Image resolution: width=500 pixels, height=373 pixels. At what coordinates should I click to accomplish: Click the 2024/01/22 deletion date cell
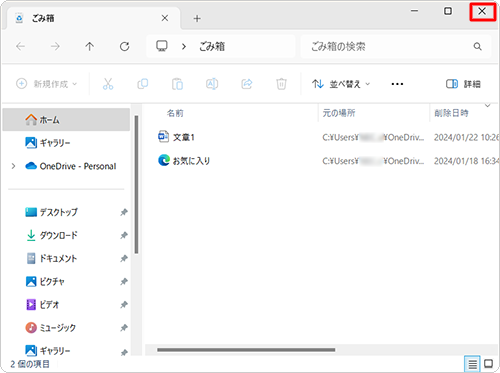click(x=466, y=137)
